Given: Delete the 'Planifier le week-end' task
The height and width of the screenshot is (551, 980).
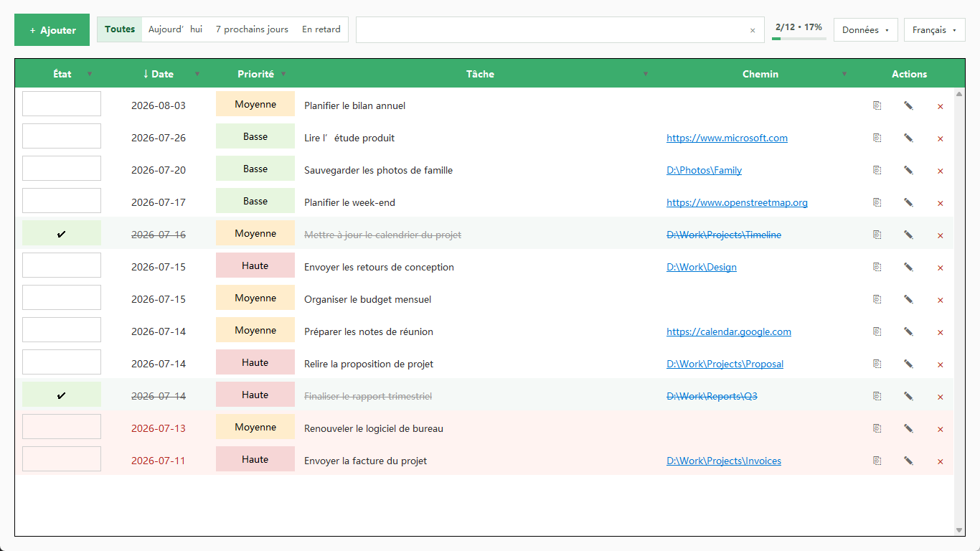Looking at the screenshot, I should tap(940, 203).
